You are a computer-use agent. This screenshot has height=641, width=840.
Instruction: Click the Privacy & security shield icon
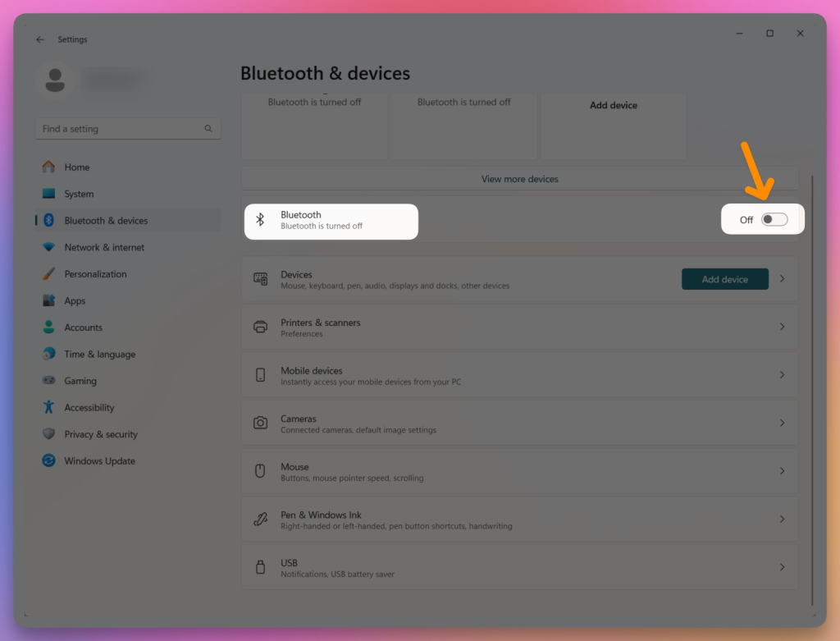point(48,433)
